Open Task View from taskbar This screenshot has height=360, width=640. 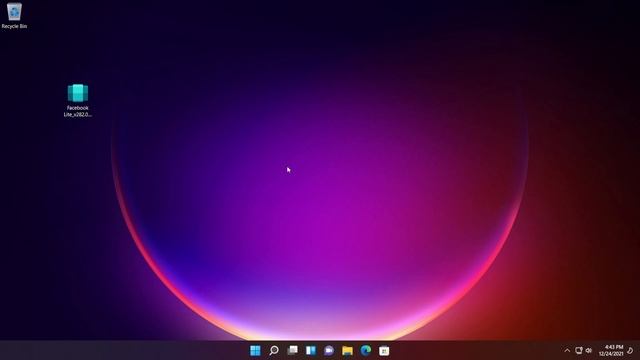(292, 351)
